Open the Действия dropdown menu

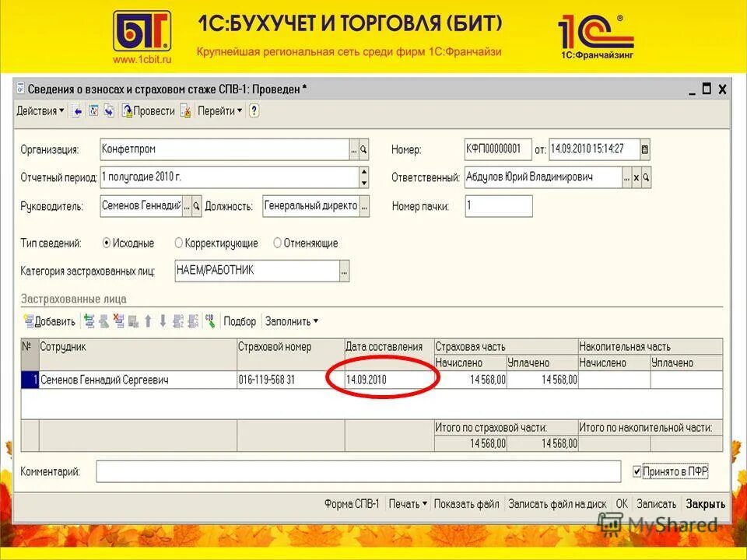click(x=40, y=111)
